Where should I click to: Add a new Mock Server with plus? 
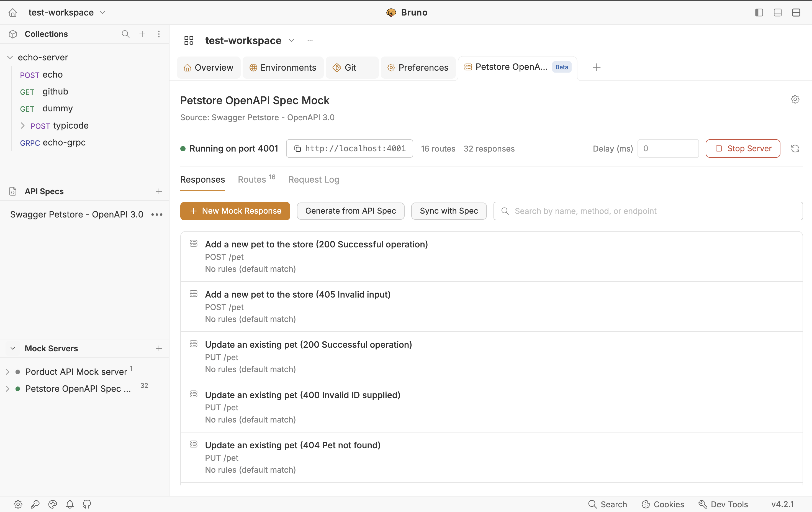pos(159,349)
